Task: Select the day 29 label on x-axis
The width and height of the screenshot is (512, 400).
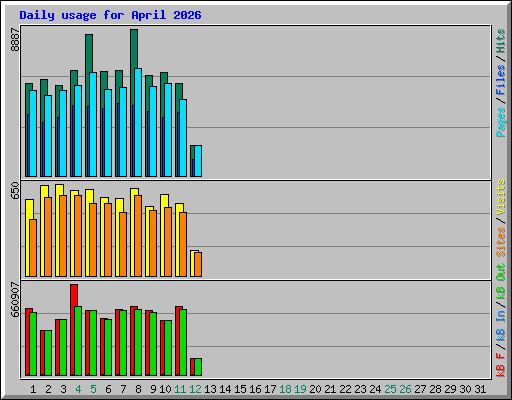Action: tap(450, 389)
